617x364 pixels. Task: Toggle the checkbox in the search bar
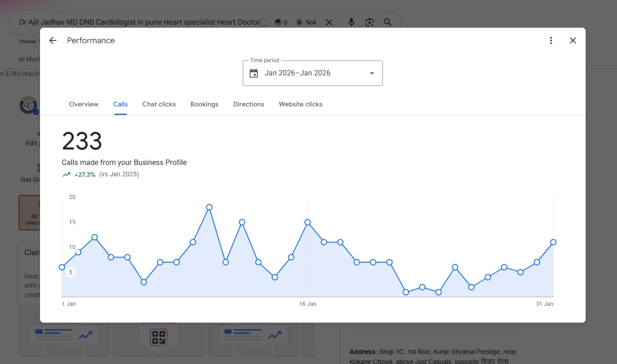coord(264,22)
